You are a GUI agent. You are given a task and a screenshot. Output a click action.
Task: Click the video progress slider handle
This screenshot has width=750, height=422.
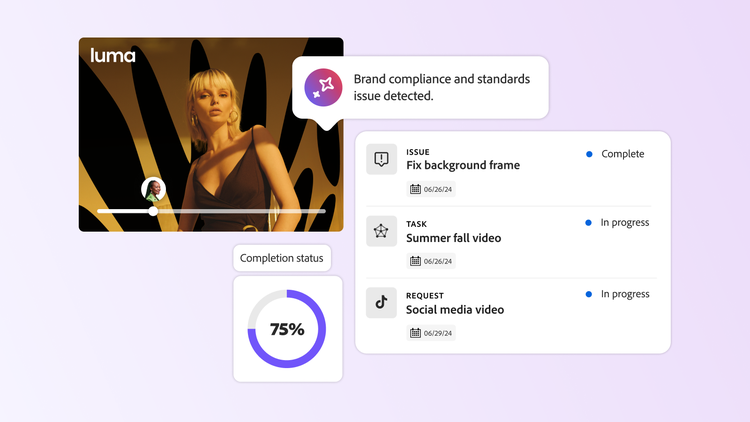click(x=153, y=211)
